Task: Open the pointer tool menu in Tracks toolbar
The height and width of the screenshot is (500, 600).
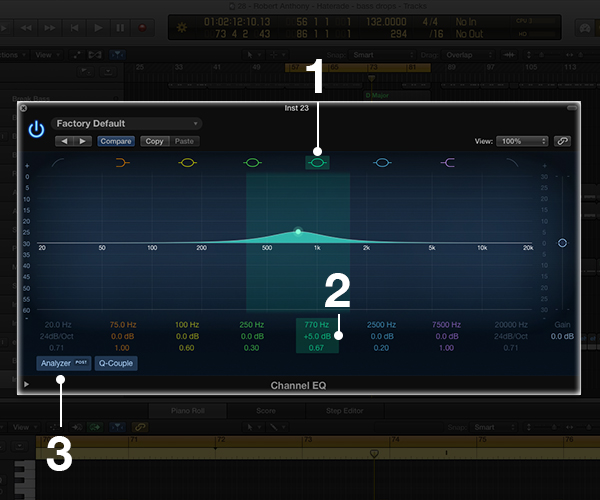Action: pyautogui.click(x=253, y=55)
